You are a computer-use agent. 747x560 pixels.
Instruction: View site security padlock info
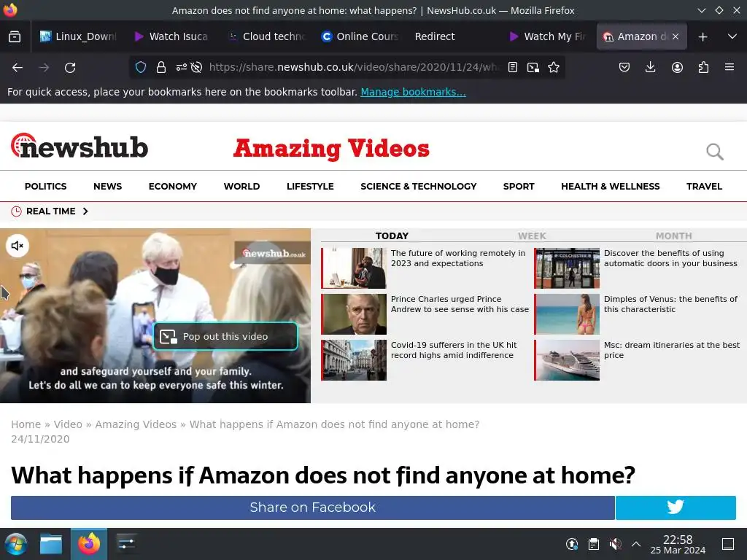161,68
